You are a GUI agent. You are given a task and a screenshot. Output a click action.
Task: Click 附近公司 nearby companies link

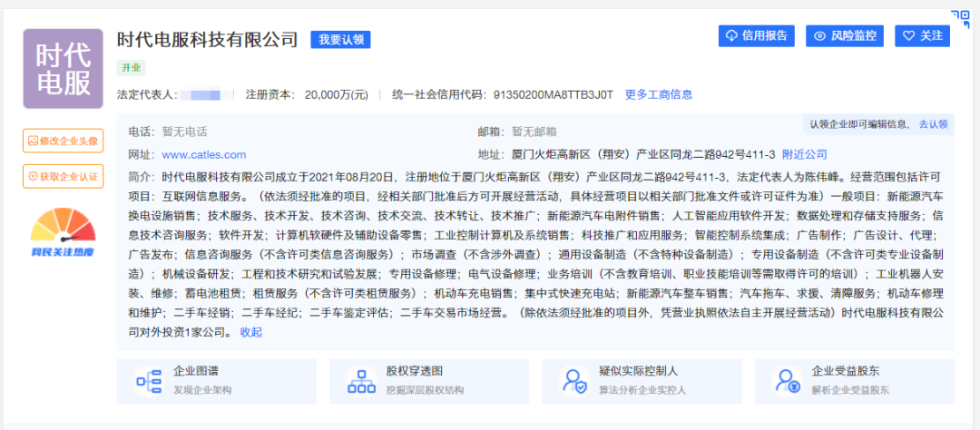coord(804,154)
